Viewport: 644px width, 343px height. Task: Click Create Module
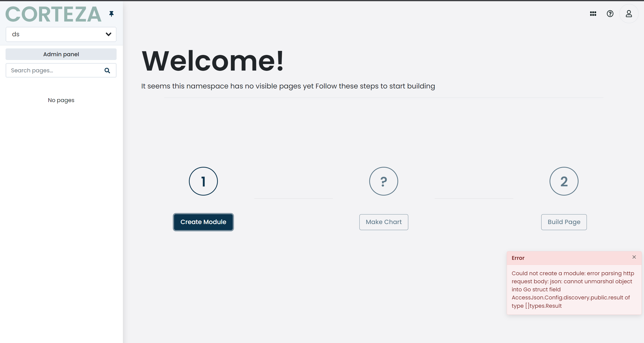click(203, 222)
